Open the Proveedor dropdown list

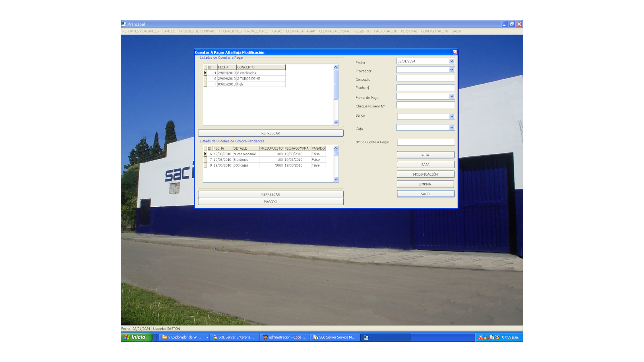pos(452,70)
